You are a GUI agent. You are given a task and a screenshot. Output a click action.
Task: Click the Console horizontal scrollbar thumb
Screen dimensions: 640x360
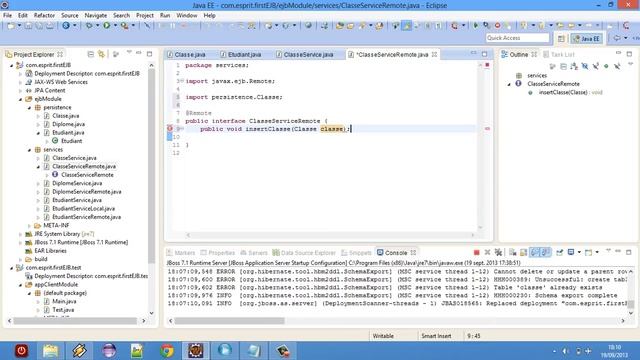coord(229,321)
